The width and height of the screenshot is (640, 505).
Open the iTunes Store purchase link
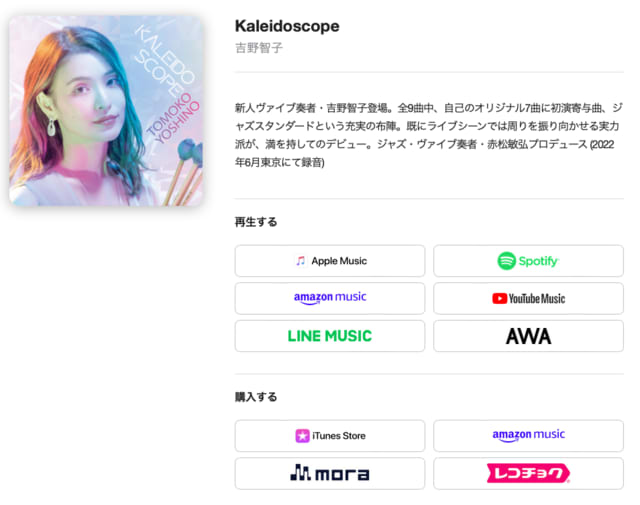click(330, 436)
